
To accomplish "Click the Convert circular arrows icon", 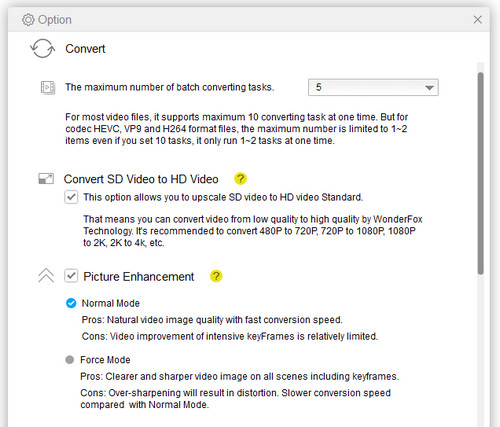I will (43, 48).
